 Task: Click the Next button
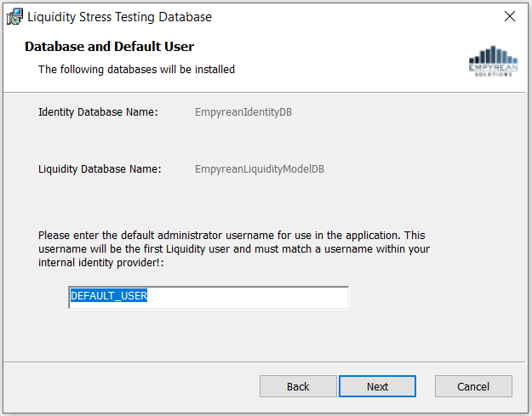pos(377,386)
